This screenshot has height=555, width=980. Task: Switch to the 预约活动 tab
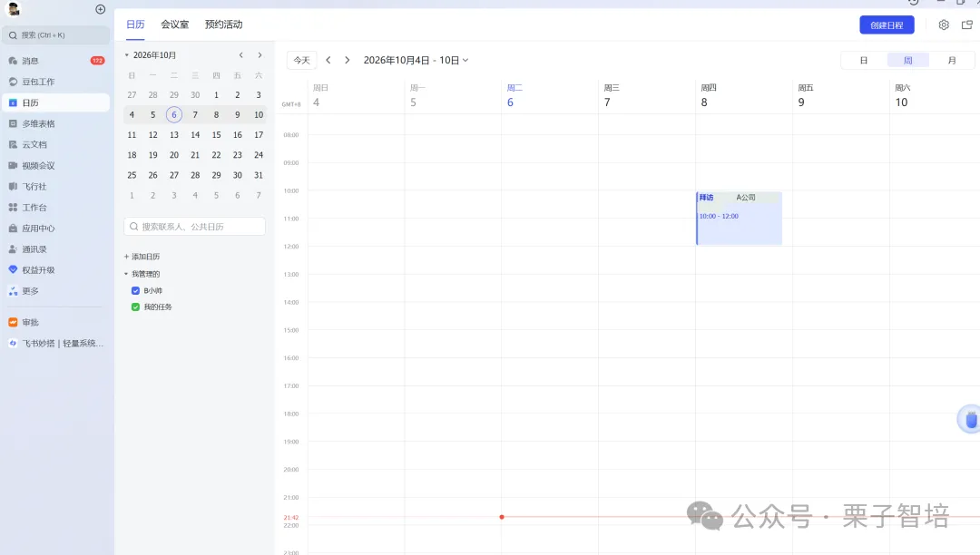(x=224, y=24)
